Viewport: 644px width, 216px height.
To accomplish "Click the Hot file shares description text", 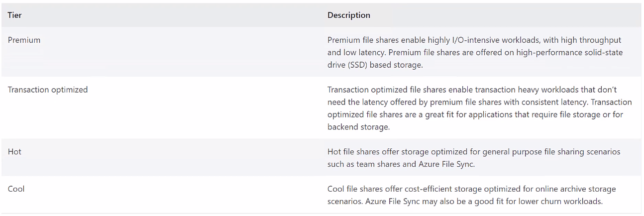I will point(473,158).
